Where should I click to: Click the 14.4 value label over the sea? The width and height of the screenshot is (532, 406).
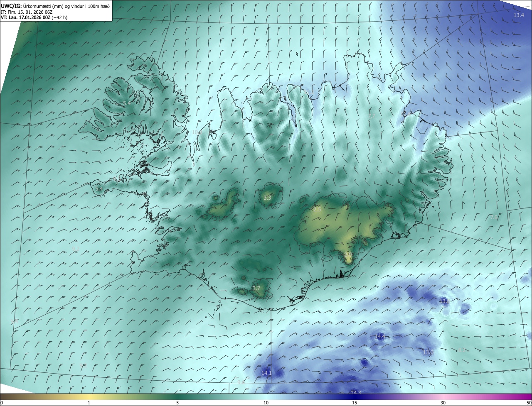coord(380,336)
